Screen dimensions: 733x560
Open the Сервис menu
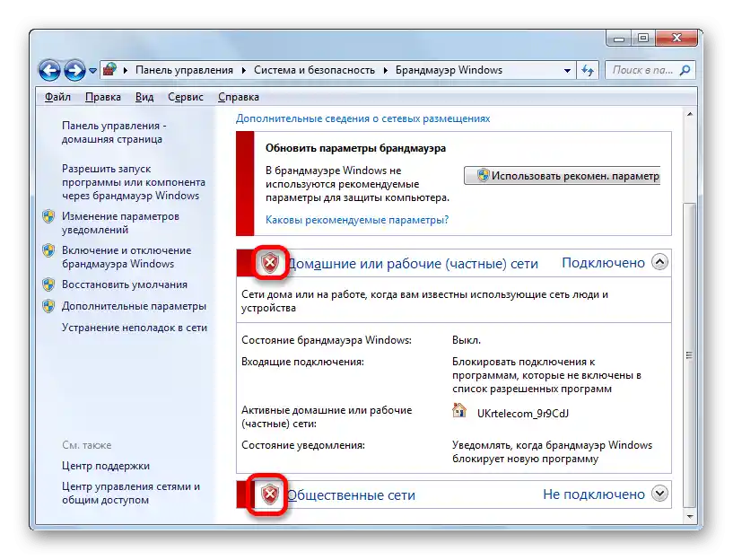pos(186,97)
